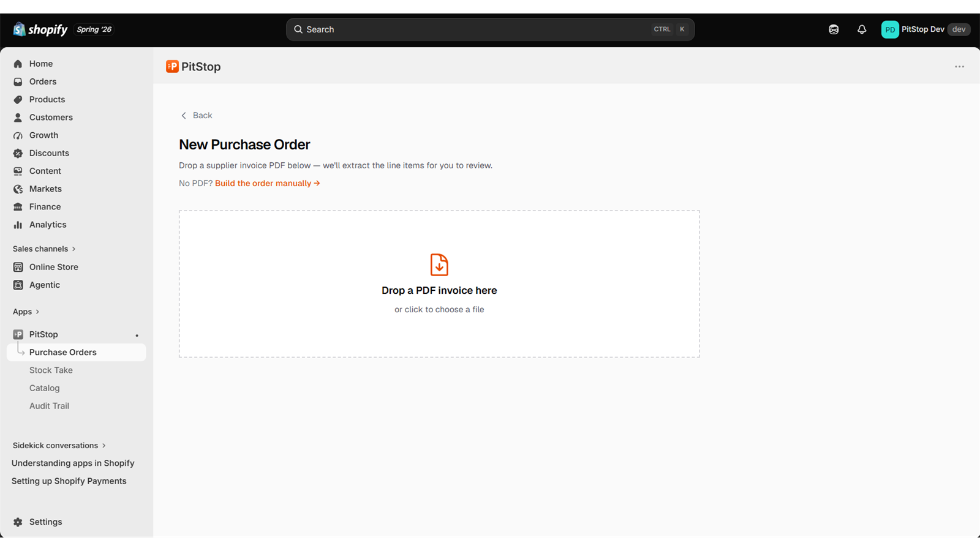
Task: Go Back from New Purchase Order
Action: click(x=197, y=115)
